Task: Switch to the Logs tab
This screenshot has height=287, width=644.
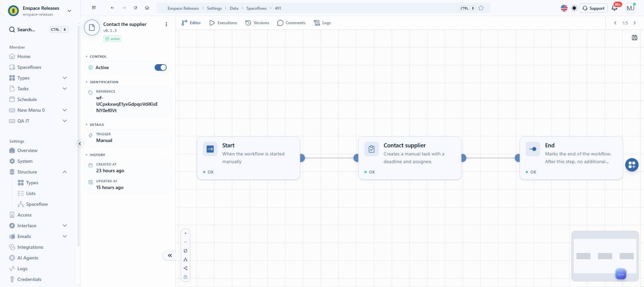Action: coord(322,23)
